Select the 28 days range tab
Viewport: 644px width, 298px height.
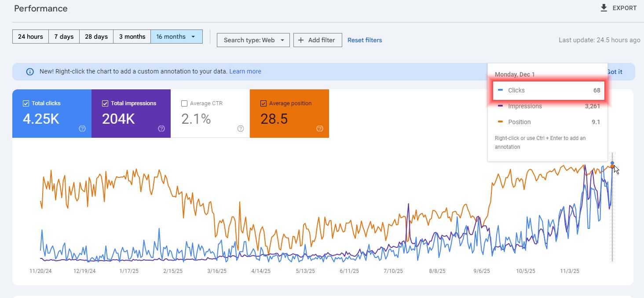[96, 37]
